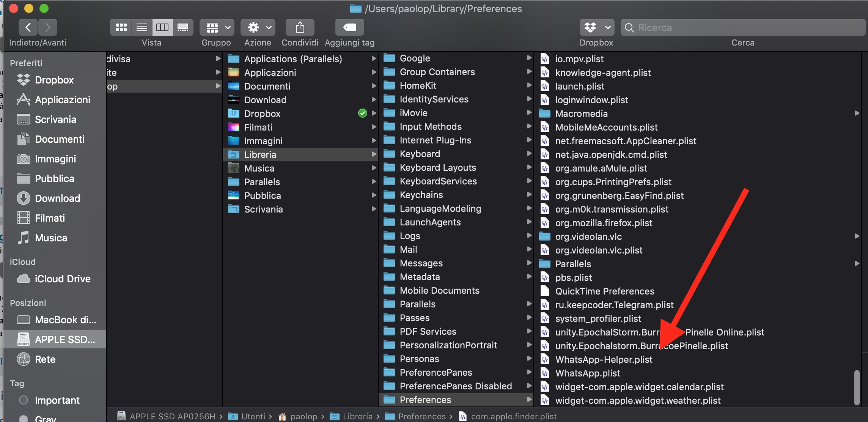Screen dimensions: 868x422
Task: Open iCloud Drive in the sidebar
Action: click(x=54, y=279)
